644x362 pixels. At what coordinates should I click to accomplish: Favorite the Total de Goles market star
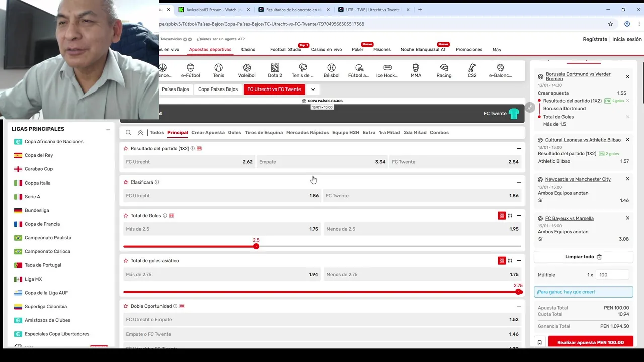click(126, 216)
